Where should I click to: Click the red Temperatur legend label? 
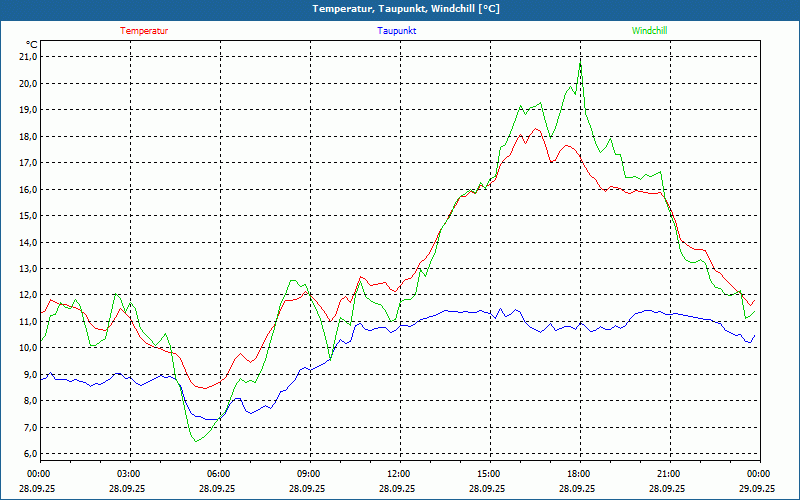click(144, 31)
